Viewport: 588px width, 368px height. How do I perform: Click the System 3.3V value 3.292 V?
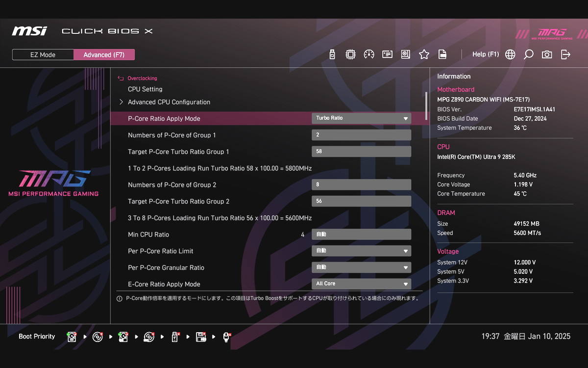[x=523, y=281]
